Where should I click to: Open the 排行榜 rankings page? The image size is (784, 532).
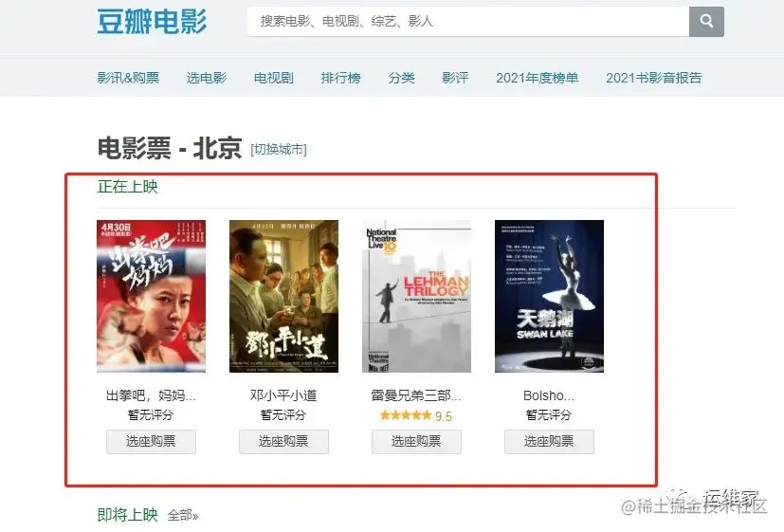coord(340,78)
